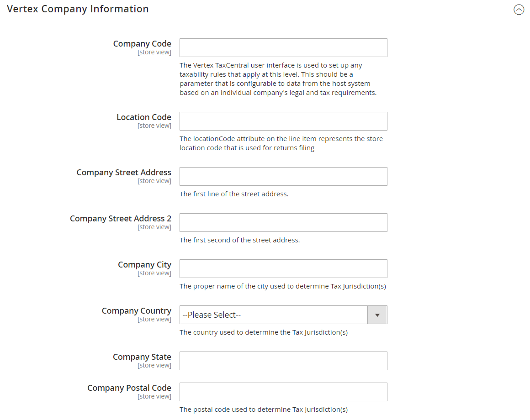Click the Vertex Company Information heading
This screenshot has height=420, width=530.
point(78,9)
